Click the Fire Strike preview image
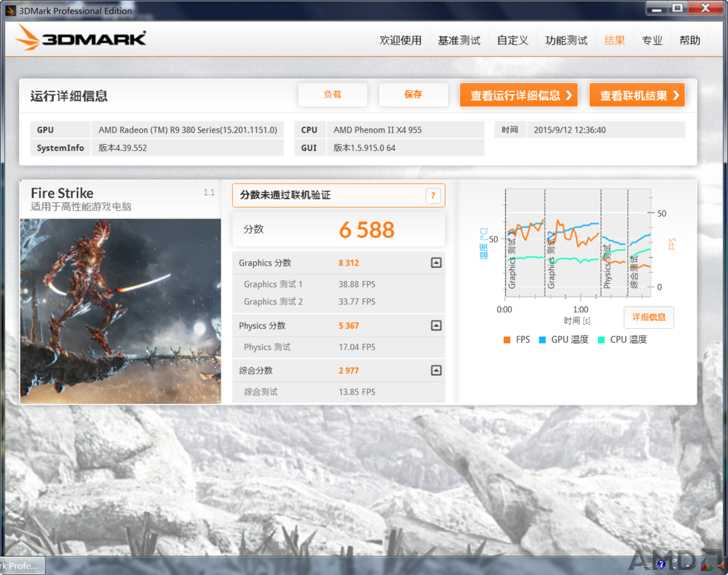Screen dimensions: 728x575 [x=120, y=311]
